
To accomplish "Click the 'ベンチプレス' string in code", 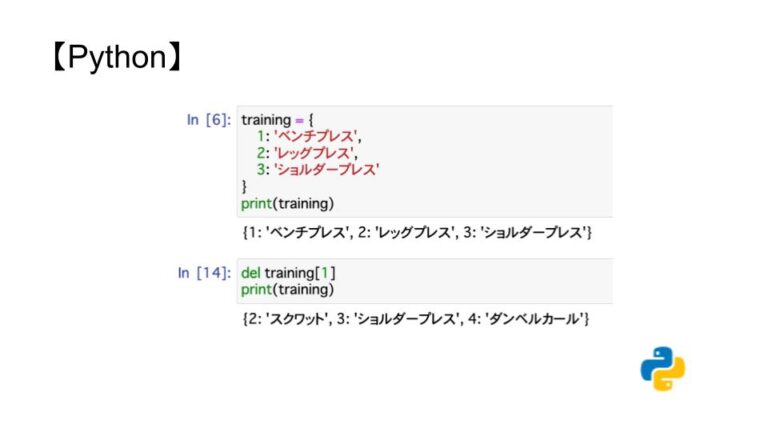I will (x=315, y=136).
